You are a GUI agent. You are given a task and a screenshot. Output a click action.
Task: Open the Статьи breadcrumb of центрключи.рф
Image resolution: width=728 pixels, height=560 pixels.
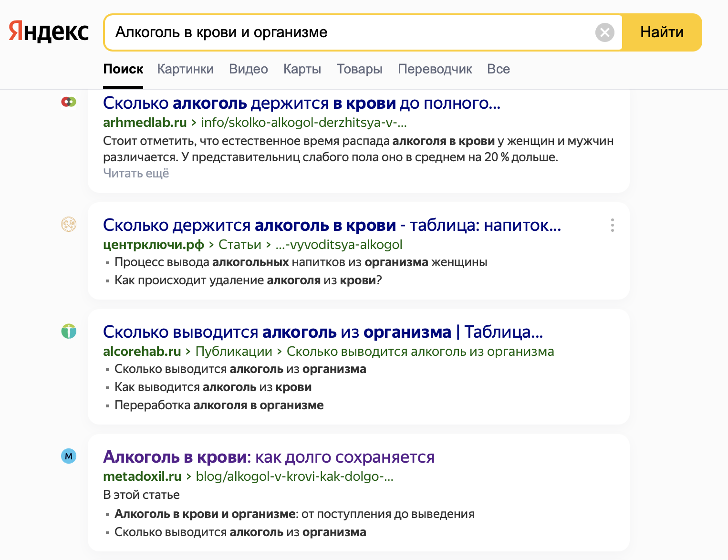[239, 245]
